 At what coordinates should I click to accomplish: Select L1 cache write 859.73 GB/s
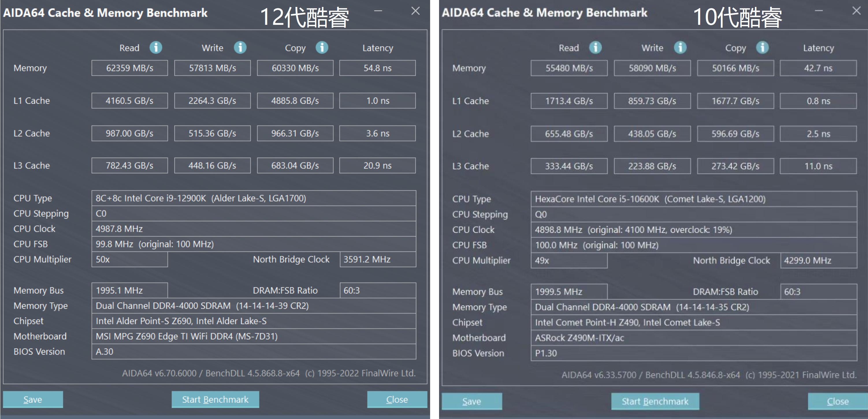pyautogui.click(x=652, y=101)
